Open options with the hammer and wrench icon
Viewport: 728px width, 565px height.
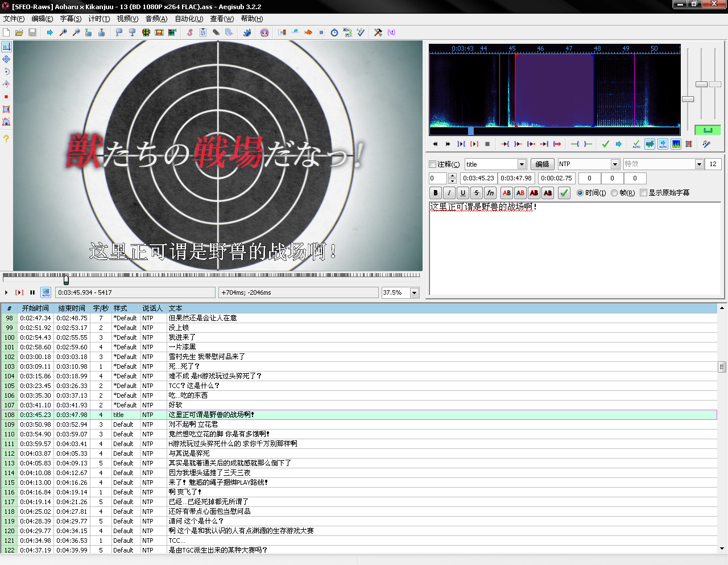coord(378,32)
